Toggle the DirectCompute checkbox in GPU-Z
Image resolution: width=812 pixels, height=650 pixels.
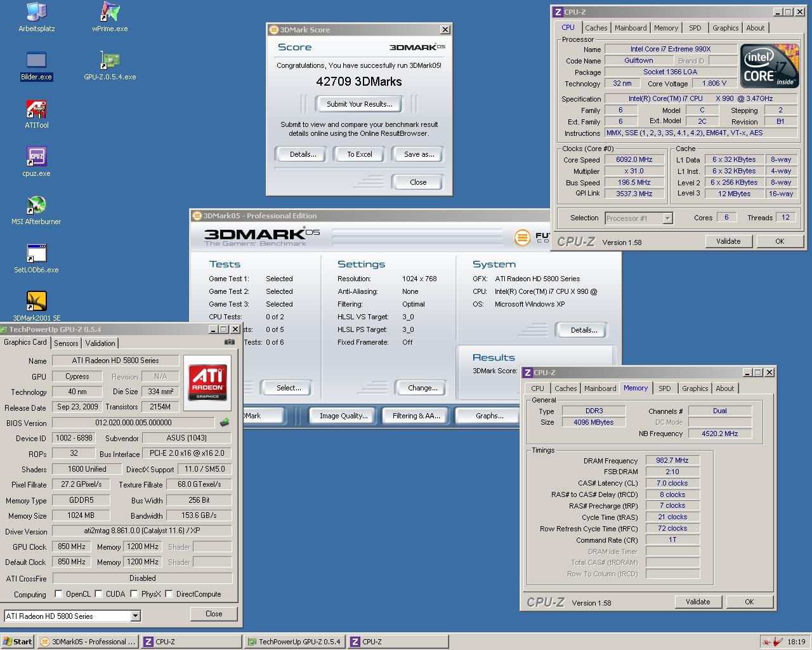click(169, 594)
